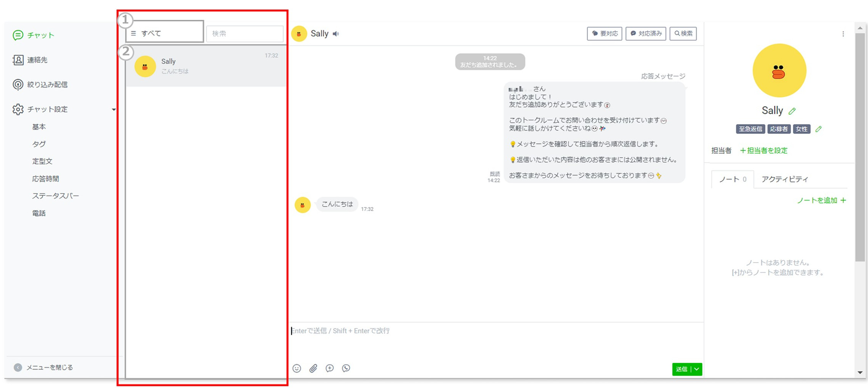Screen dimensions: 868x392
Task: Collapse the チャット設定 menu section
Action: click(x=113, y=110)
